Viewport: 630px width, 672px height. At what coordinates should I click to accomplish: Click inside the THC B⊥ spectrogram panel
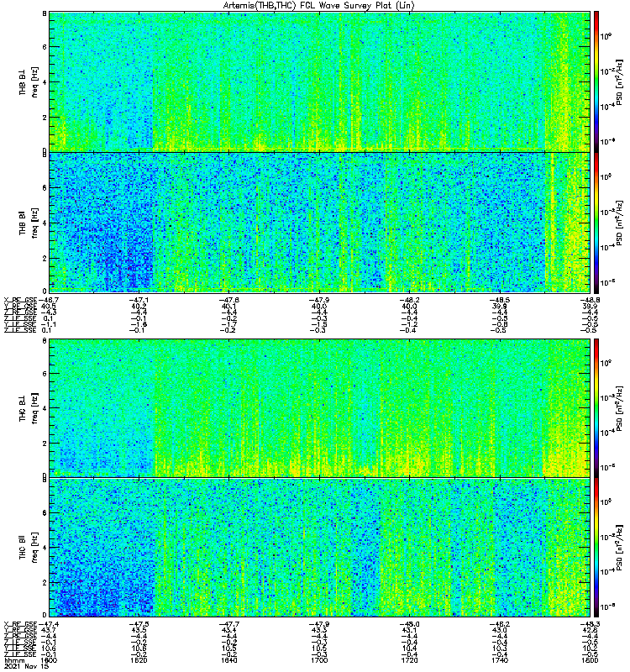click(x=319, y=408)
